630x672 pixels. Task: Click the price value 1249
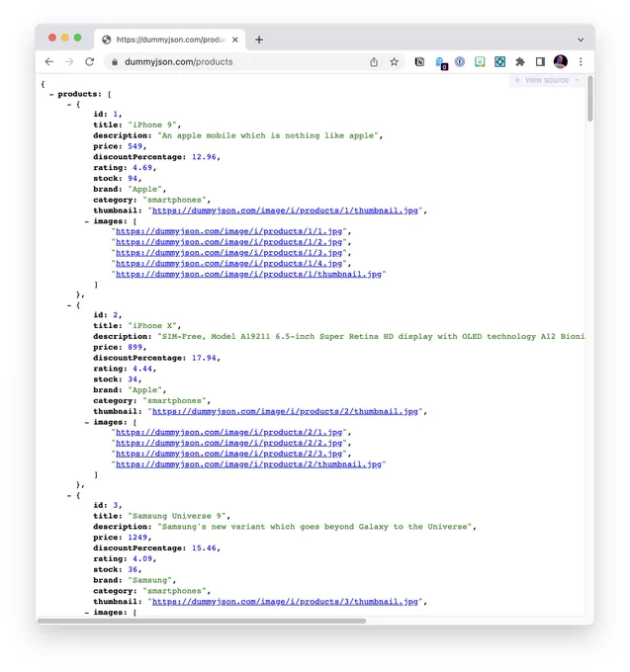click(137, 538)
